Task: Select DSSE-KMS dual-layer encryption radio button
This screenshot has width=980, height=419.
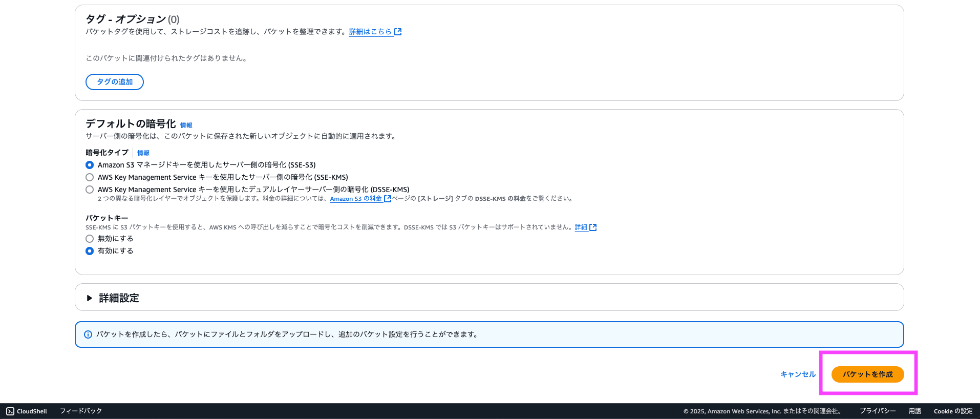Action: (90, 190)
